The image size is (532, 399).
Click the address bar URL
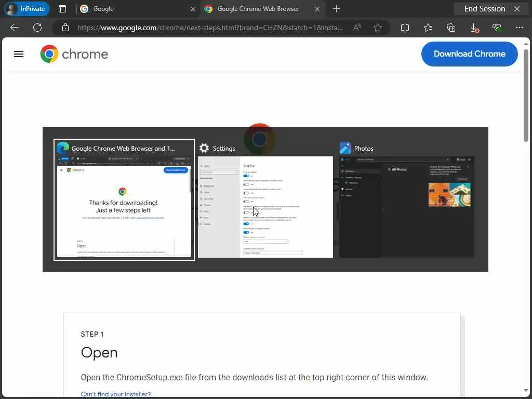point(210,28)
